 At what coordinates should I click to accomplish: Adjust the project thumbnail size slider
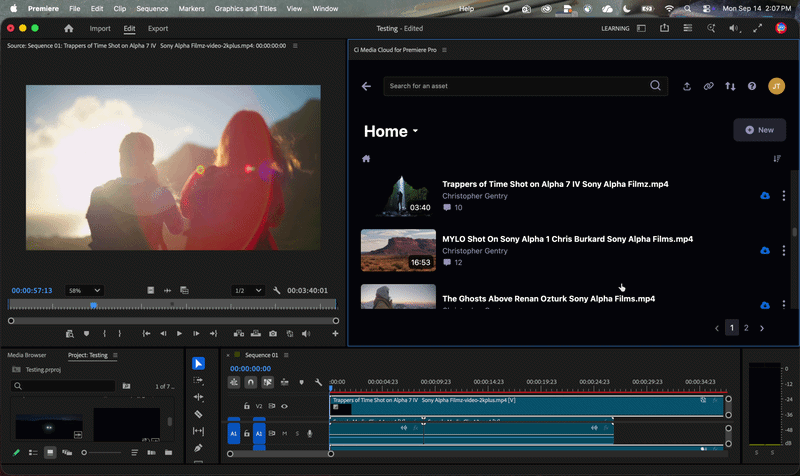pos(102,453)
